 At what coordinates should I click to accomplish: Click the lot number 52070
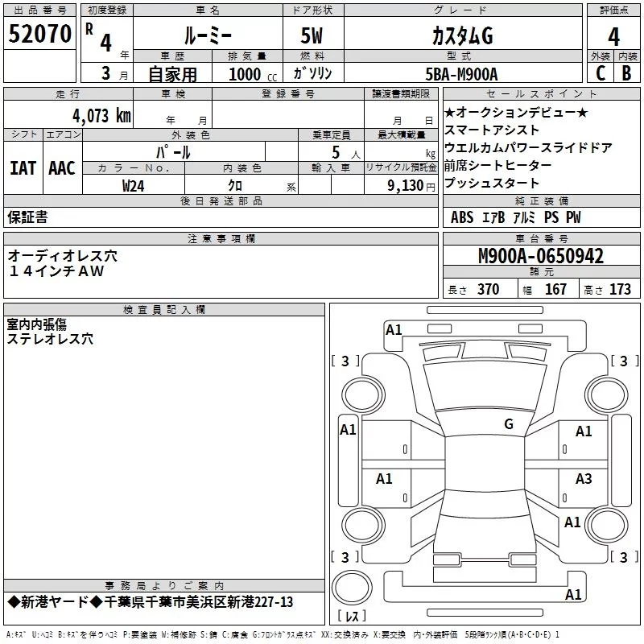[39, 34]
